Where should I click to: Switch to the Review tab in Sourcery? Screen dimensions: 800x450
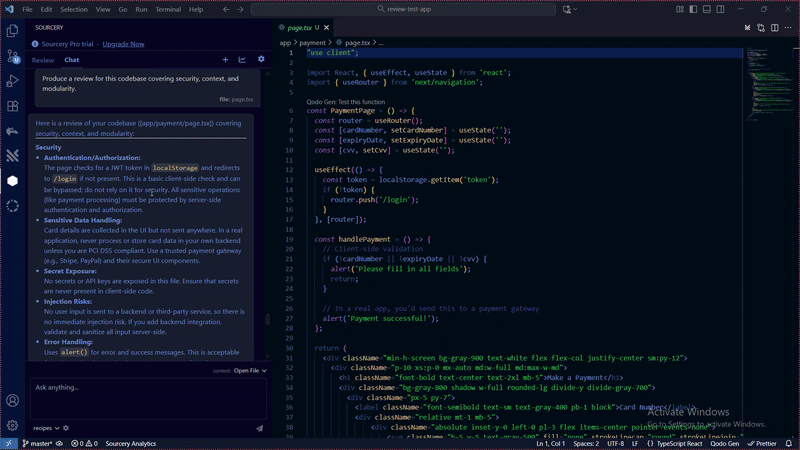pyautogui.click(x=43, y=60)
